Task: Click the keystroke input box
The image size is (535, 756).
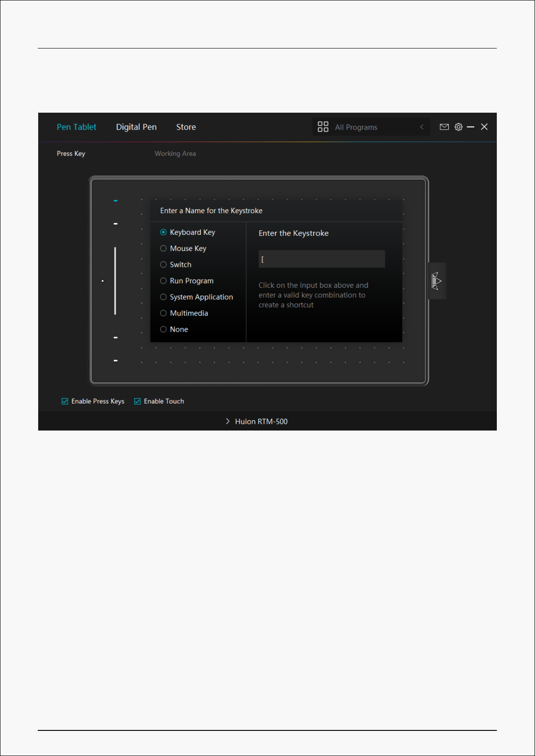Action: click(x=322, y=259)
